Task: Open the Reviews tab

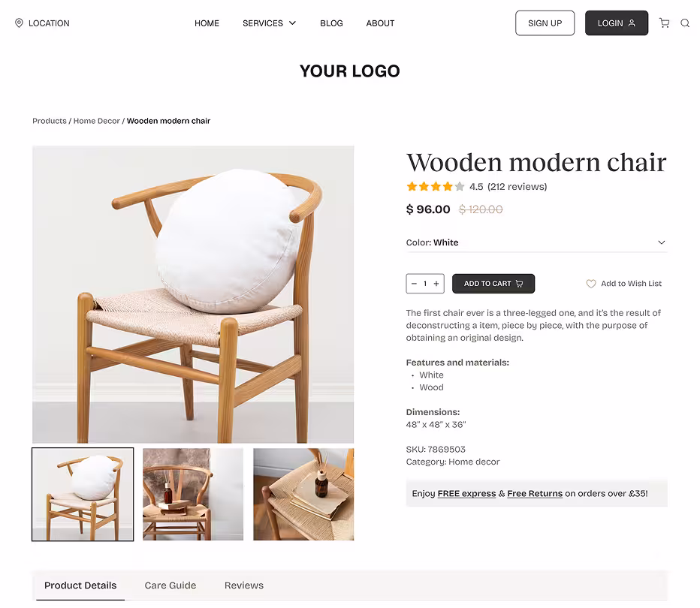Action: (x=244, y=585)
